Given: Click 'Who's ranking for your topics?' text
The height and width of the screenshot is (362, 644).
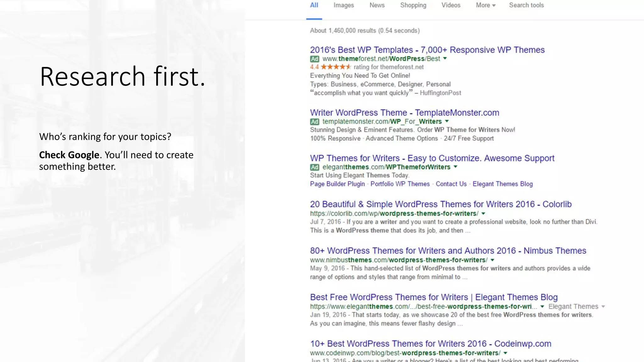Looking at the screenshot, I should coord(105,137).
